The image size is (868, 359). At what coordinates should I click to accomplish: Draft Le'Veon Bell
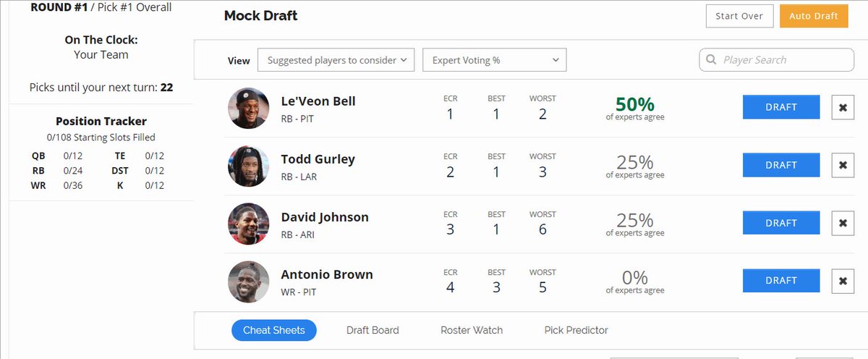[x=781, y=107]
